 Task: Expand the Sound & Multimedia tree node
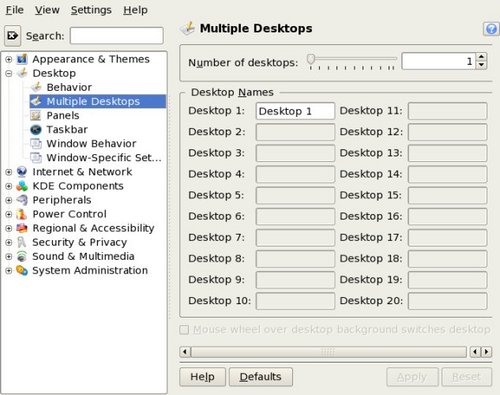pyautogui.click(x=9, y=256)
